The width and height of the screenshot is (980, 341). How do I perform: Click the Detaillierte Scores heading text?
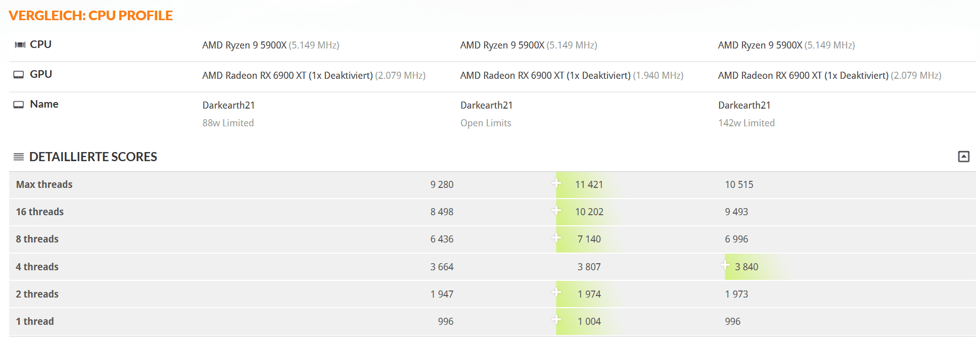[93, 157]
